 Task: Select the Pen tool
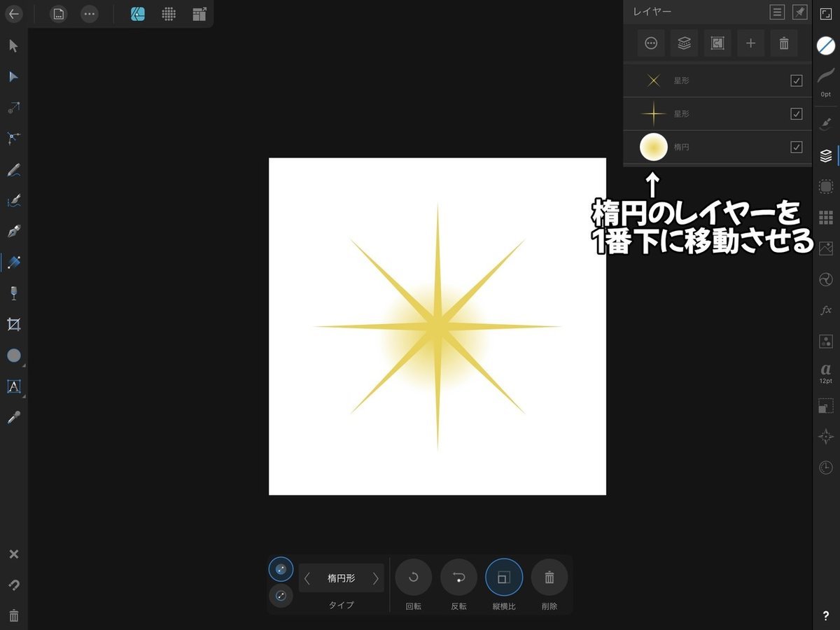[13, 232]
